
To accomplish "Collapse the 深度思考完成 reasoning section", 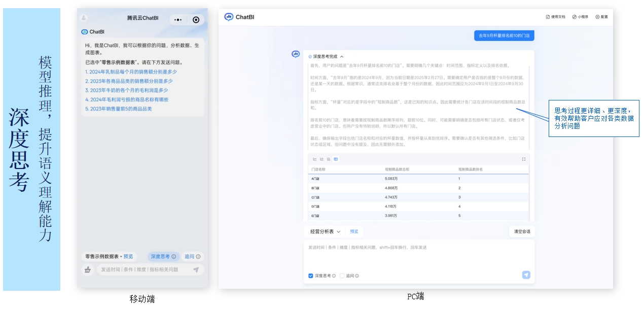I will (x=342, y=57).
